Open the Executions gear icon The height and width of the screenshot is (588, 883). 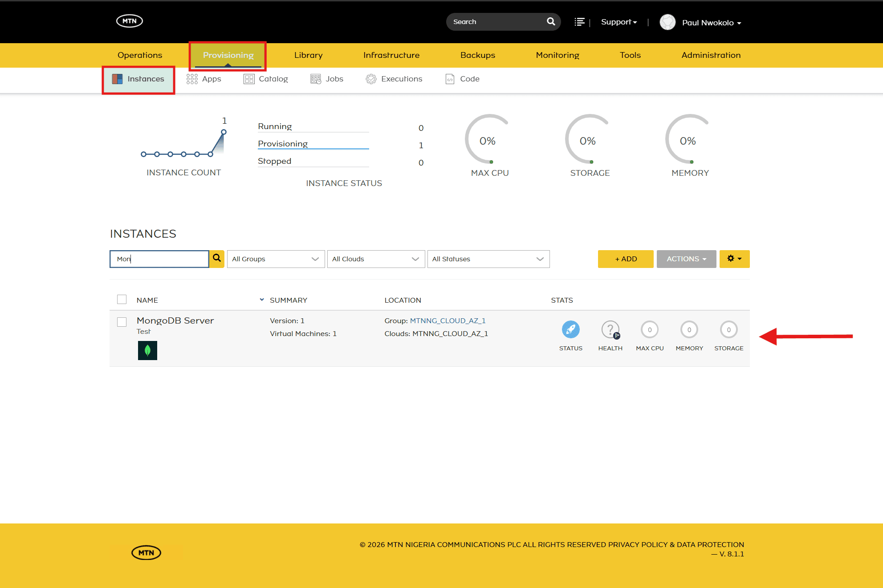pyautogui.click(x=371, y=79)
